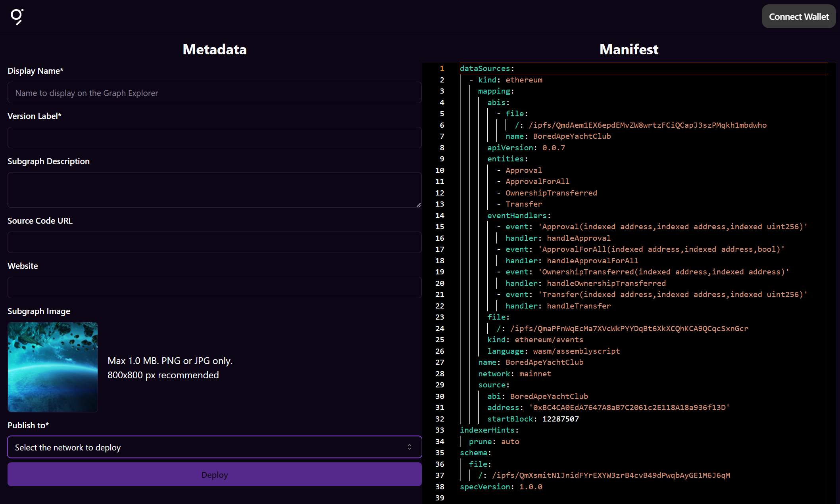Click the Connect Wallet button
Viewport: 840px width, 504px height.
click(x=798, y=17)
